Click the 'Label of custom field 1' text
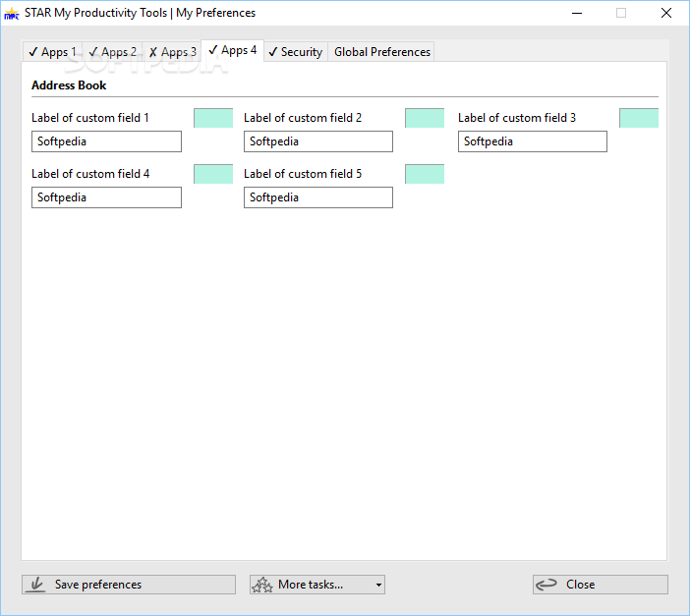Viewport: 690px width, 616px height. click(x=90, y=118)
